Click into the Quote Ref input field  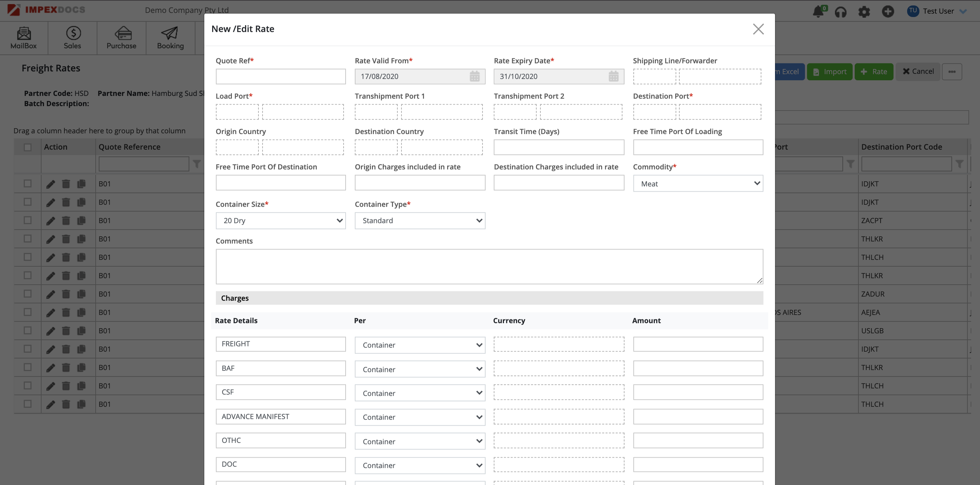[x=280, y=77]
